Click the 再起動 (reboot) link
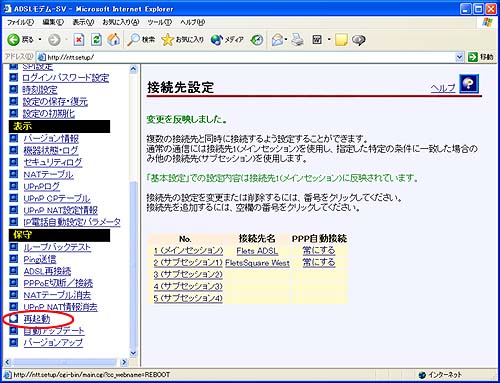The image size is (500, 383). pos(37,319)
